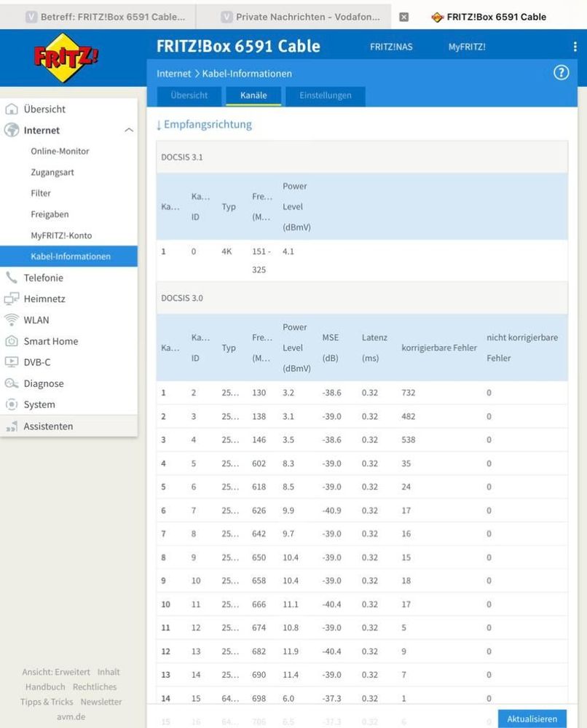
Task: Click frequency 602 in channel 4 row
Action: [259, 463]
